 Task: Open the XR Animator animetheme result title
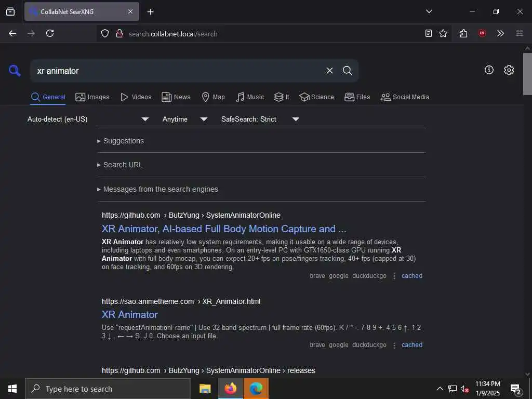tap(129, 314)
